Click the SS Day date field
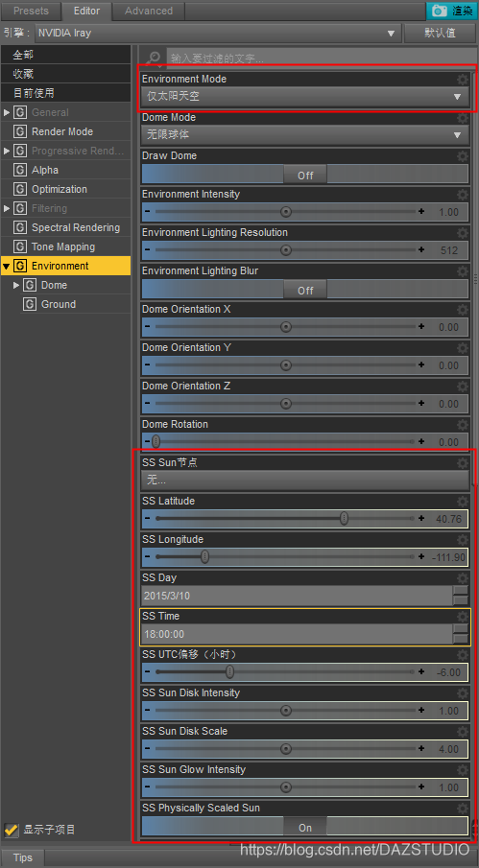This screenshot has height=868, width=479. click(297, 596)
